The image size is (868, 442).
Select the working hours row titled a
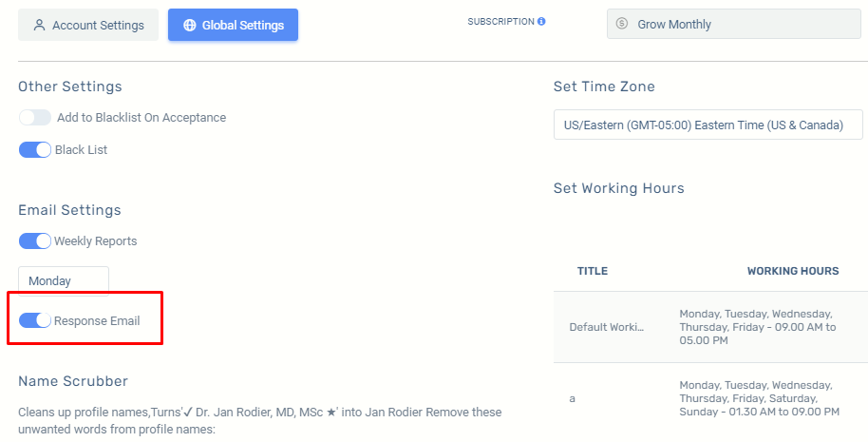pyautogui.click(x=710, y=398)
